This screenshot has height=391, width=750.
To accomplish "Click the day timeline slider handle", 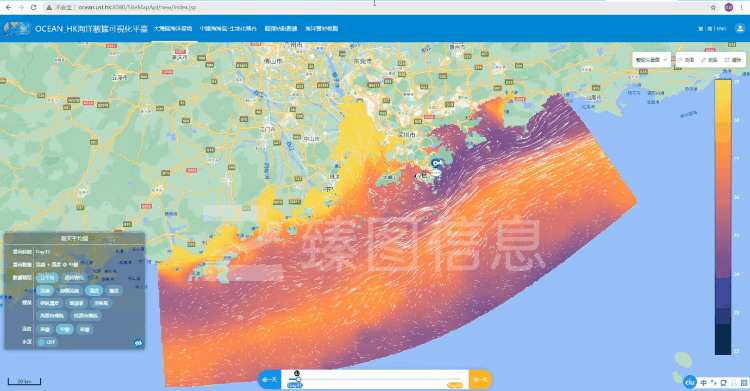I will 298,379.
